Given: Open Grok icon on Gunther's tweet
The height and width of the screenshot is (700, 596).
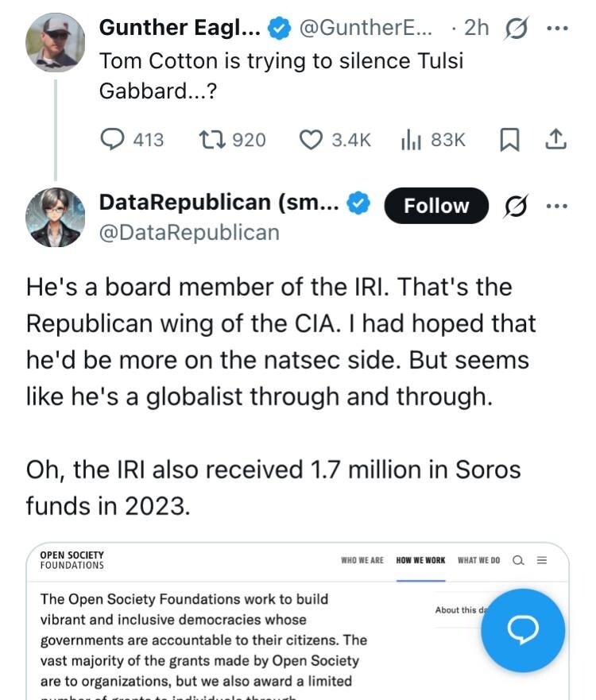Looking at the screenshot, I should 517,28.
